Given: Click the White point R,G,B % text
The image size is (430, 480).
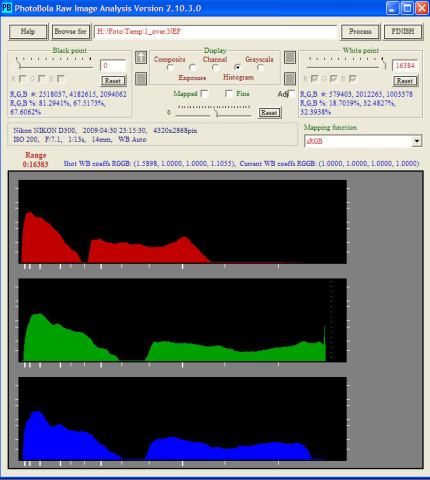Looking at the screenshot, I should coord(348,108).
